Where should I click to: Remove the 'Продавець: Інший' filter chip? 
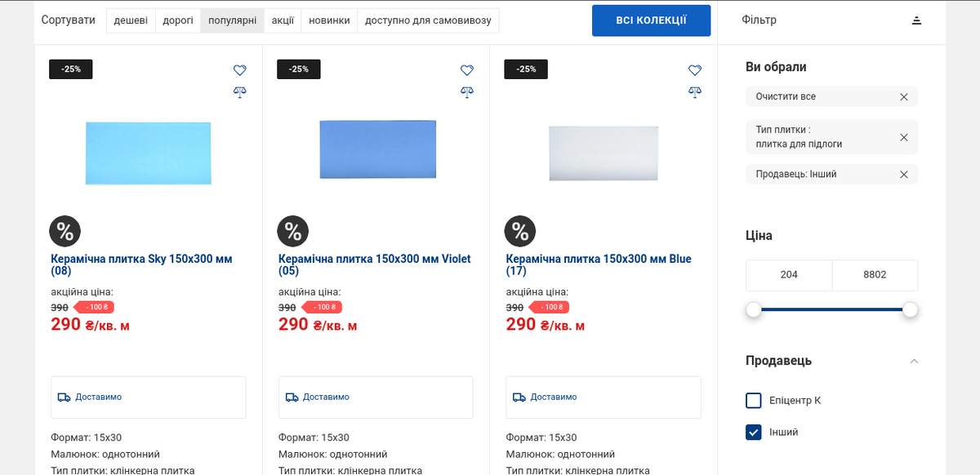click(x=904, y=174)
